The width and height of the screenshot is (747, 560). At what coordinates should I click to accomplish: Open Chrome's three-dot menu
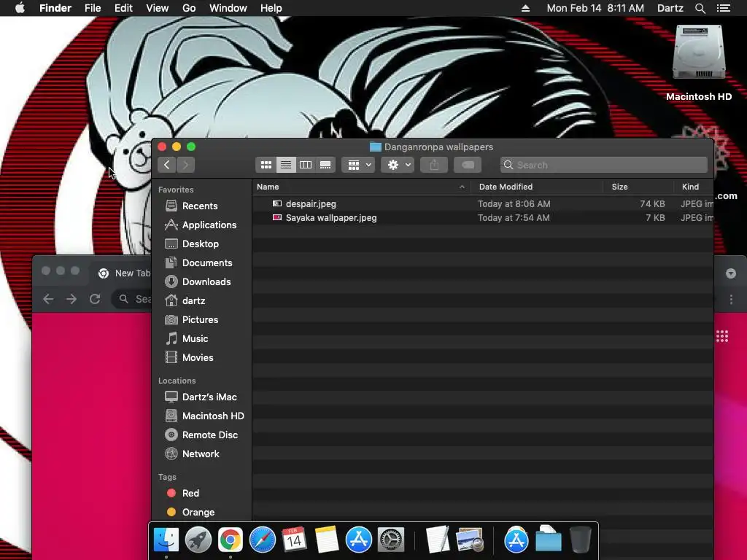(x=731, y=299)
